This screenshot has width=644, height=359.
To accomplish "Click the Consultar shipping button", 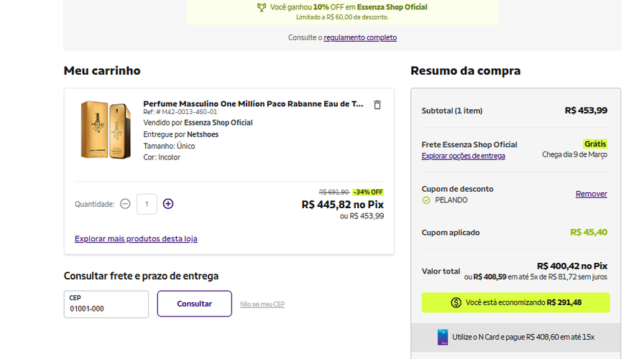I will click(194, 304).
